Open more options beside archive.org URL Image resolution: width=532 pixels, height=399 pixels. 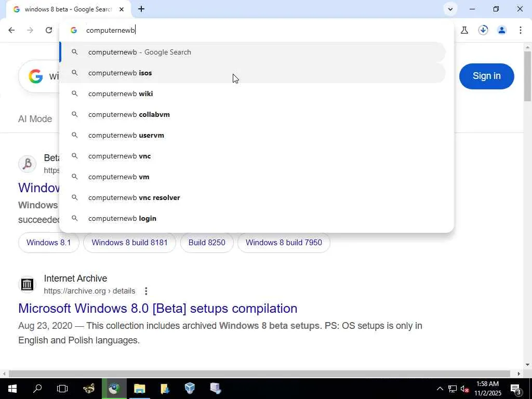tap(146, 291)
